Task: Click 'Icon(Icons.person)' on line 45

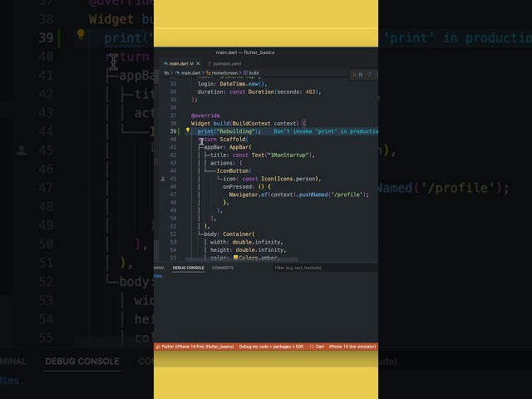Action: click(291, 179)
